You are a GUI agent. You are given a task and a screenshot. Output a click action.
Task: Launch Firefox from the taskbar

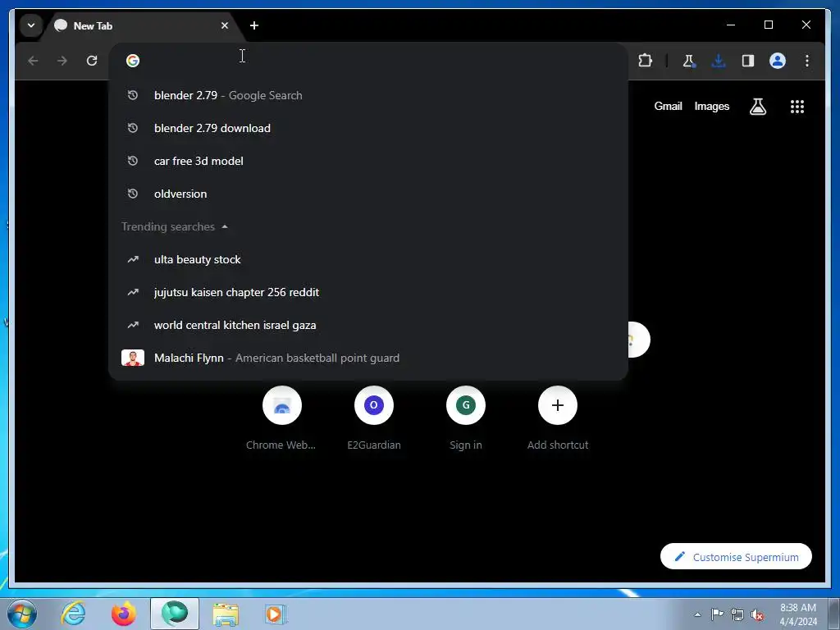pyautogui.click(x=124, y=614)
